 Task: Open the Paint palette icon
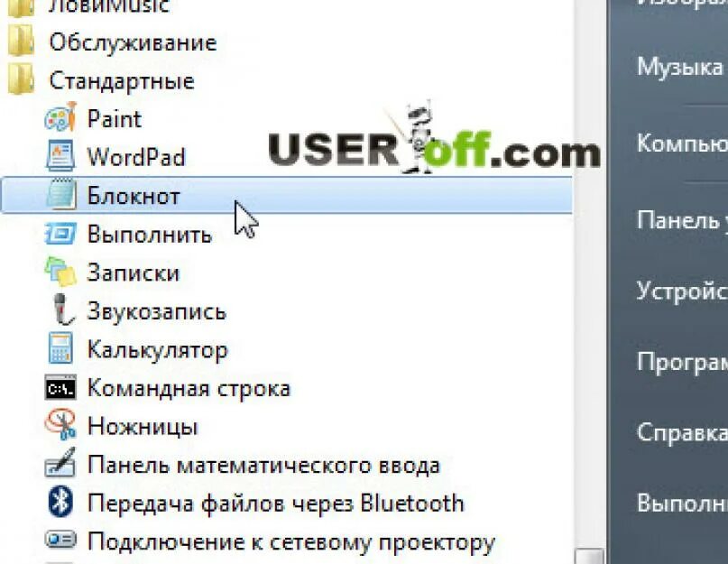click(60, 117)
